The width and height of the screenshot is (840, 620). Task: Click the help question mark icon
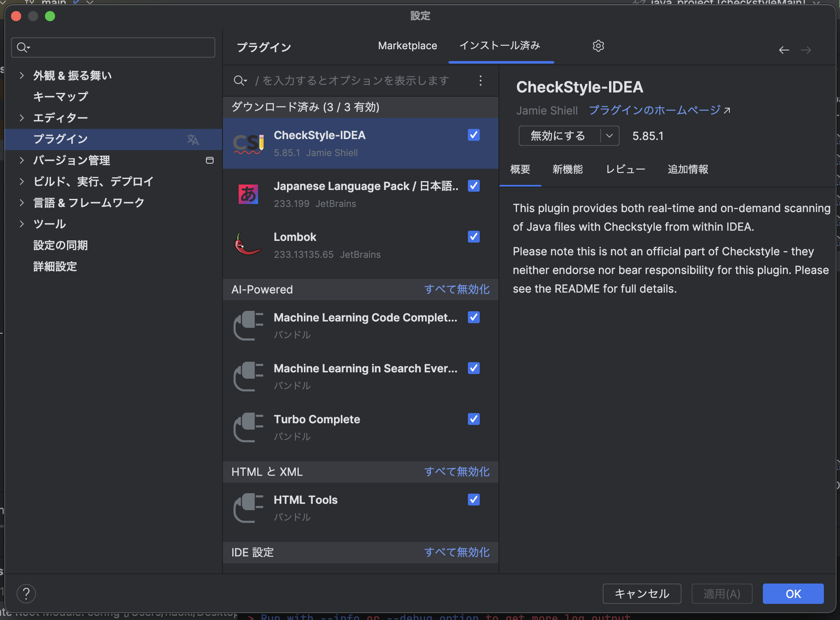point(26,594)
